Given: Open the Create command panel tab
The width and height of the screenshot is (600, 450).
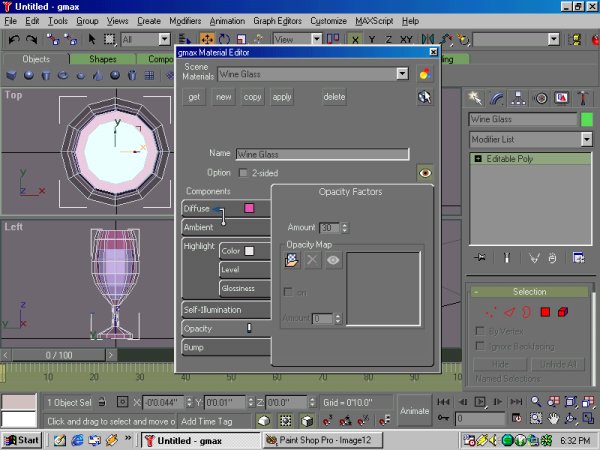Looking at the screenshot, I should pyautogui.click(x=475, y=98).
